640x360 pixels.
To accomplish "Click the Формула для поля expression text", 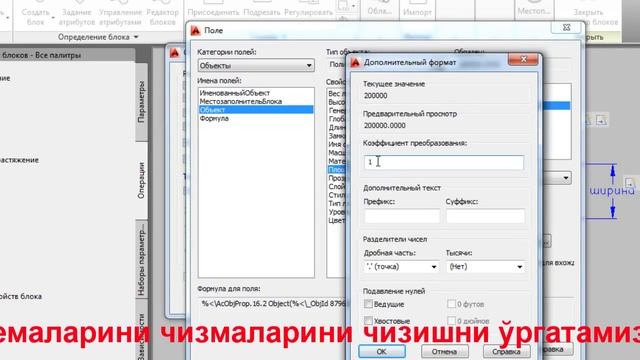I will coord(273,303).
